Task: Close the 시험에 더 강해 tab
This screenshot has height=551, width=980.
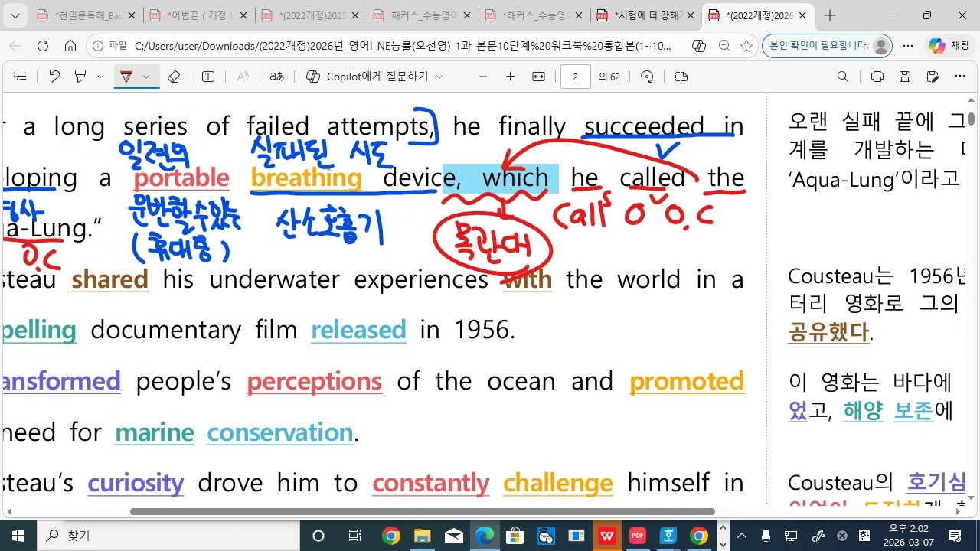Action: pyautogui.click(x=690, y=15)
